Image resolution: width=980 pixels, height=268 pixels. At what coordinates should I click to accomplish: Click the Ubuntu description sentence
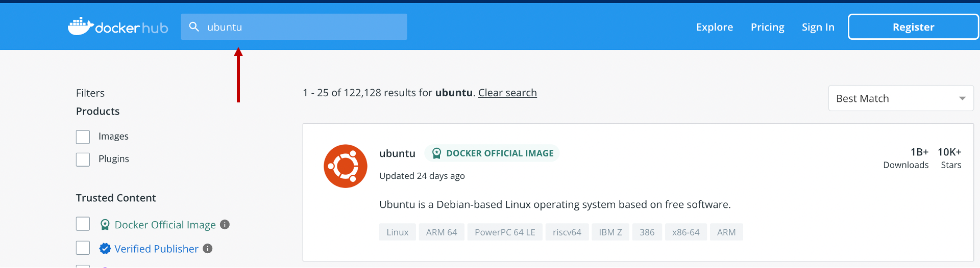pos(555,204)
